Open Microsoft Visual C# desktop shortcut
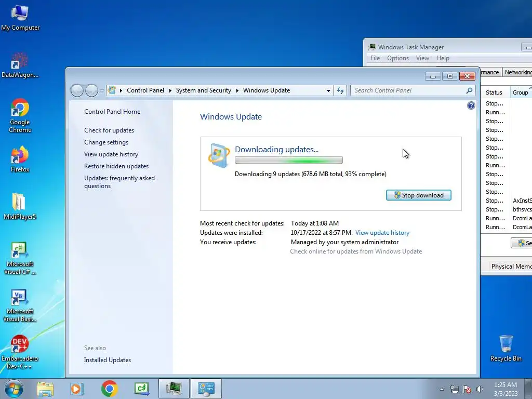532x399 pixels. 20,258
